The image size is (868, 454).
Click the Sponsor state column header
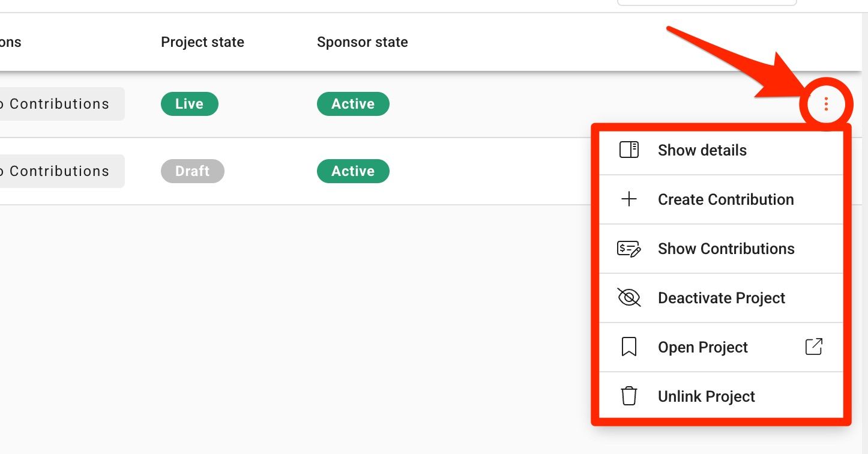[363, 42]
